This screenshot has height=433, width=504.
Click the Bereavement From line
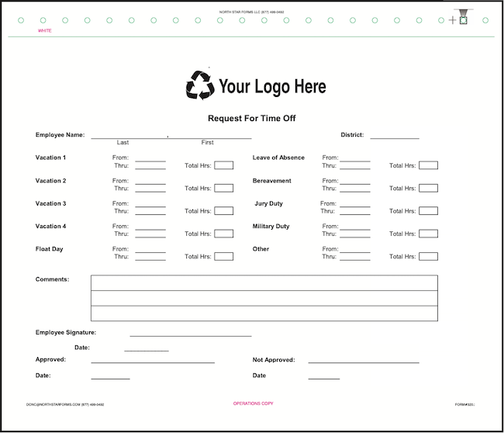355,181
